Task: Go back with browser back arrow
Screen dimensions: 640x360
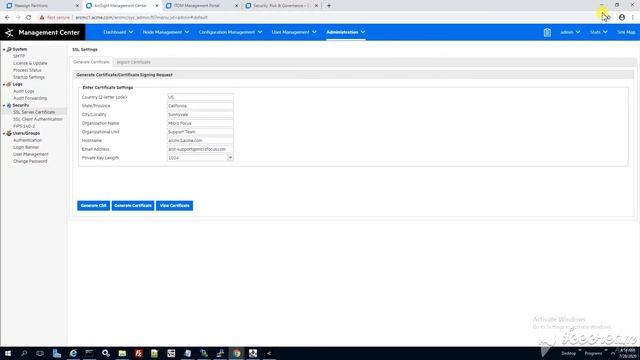Action: 7,18
